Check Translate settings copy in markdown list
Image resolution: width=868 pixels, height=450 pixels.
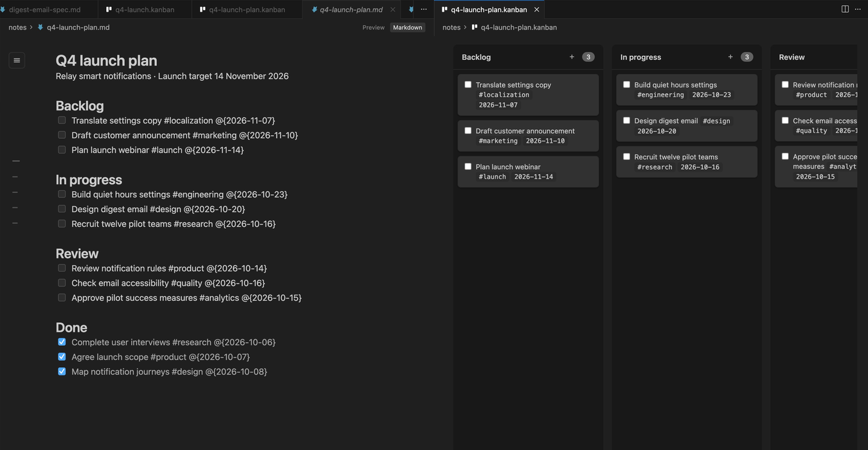tap(62, 120)
